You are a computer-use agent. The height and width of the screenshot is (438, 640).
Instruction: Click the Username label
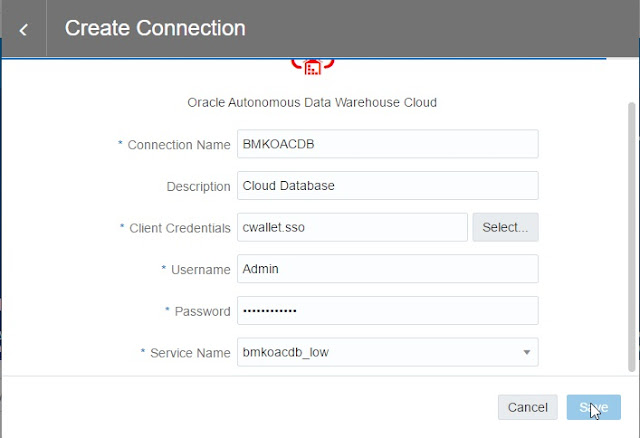point(200,270)
